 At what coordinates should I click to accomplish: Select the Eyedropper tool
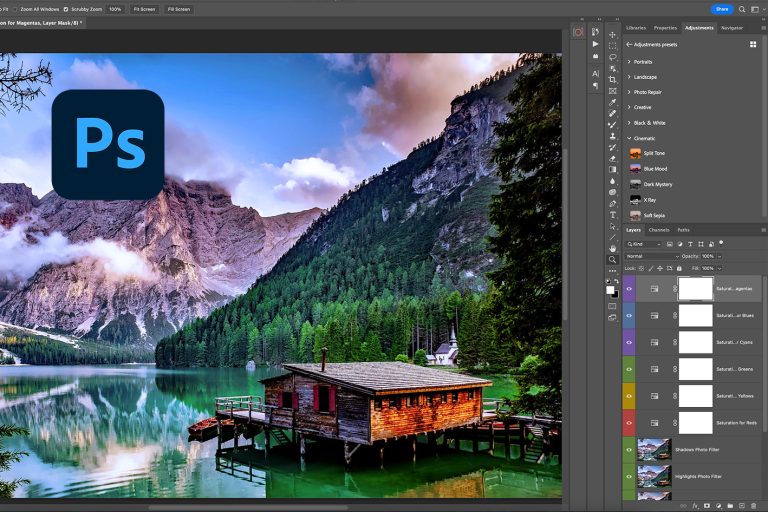pos(612,102)
